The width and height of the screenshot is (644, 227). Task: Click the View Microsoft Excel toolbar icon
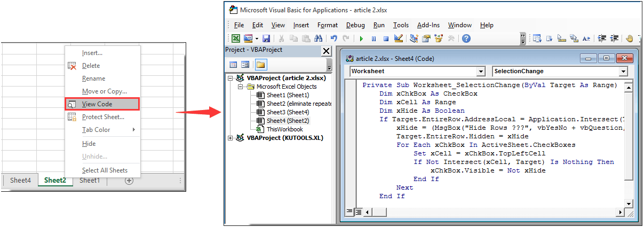(x=235, y=38)
